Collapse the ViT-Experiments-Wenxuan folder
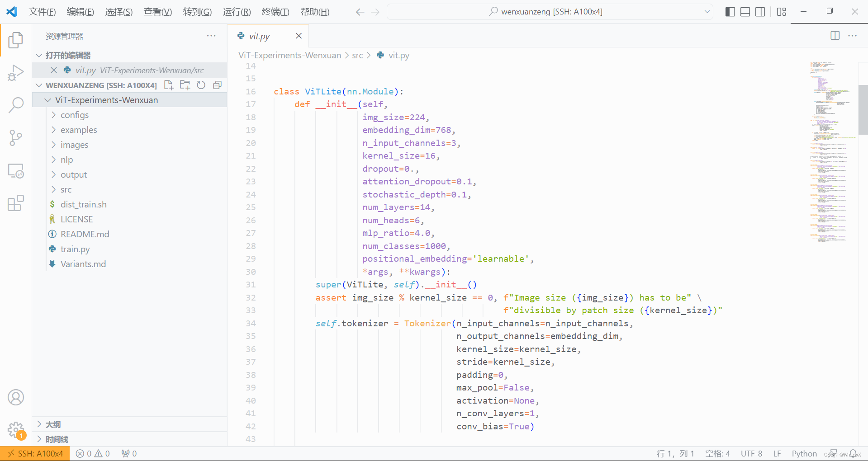Viewport: 868px width, 461px height. click(x=48, y=100)
